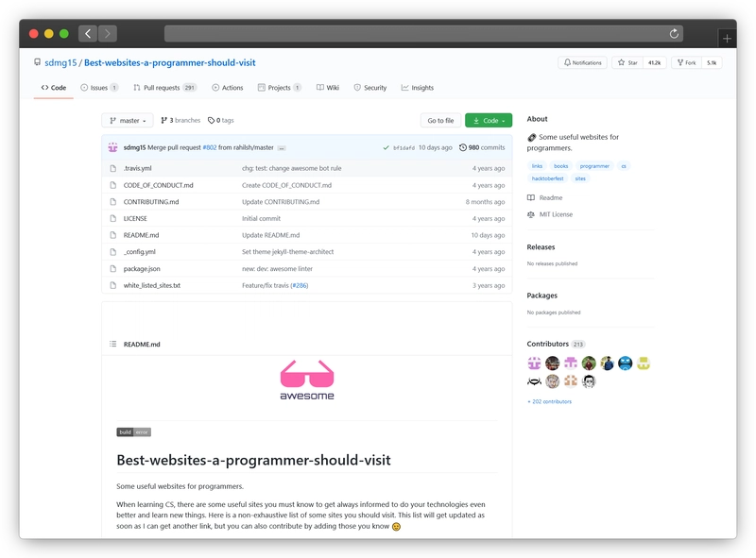Click the books topic tag
The height and width of the screenshot is (558, 756).
560,166
